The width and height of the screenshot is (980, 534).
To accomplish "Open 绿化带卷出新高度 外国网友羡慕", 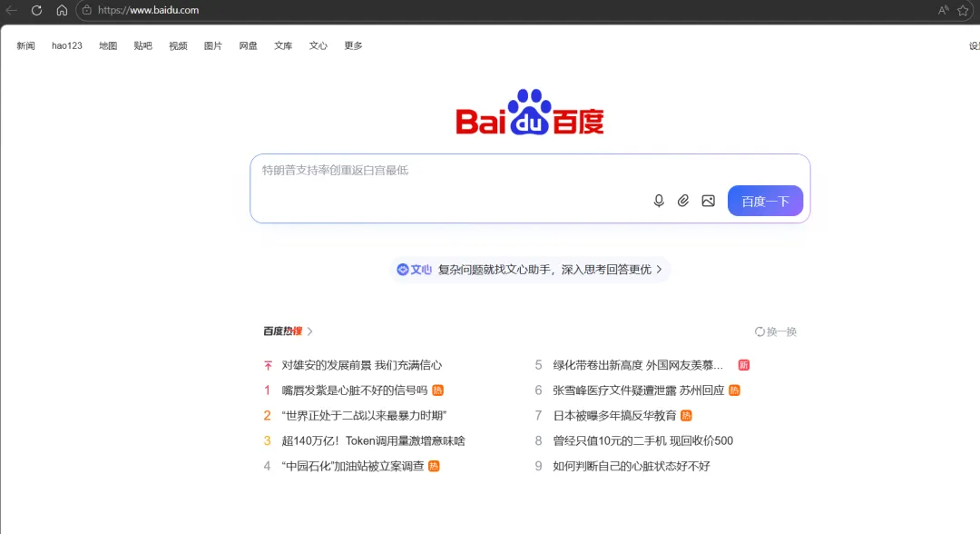I will coord(638,365).
